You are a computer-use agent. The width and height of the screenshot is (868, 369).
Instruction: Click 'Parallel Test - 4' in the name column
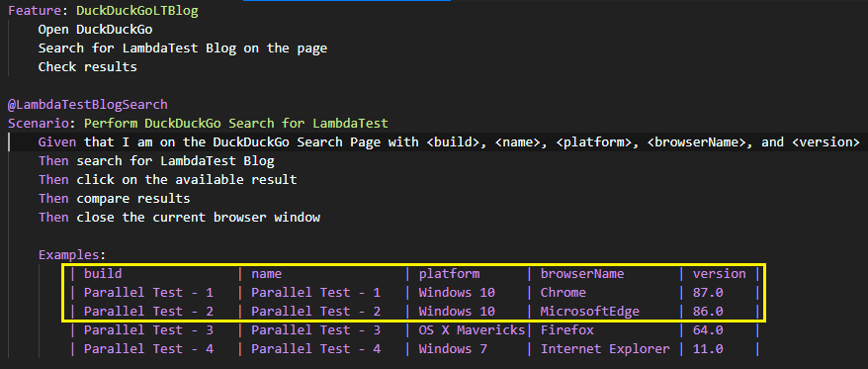315,349
